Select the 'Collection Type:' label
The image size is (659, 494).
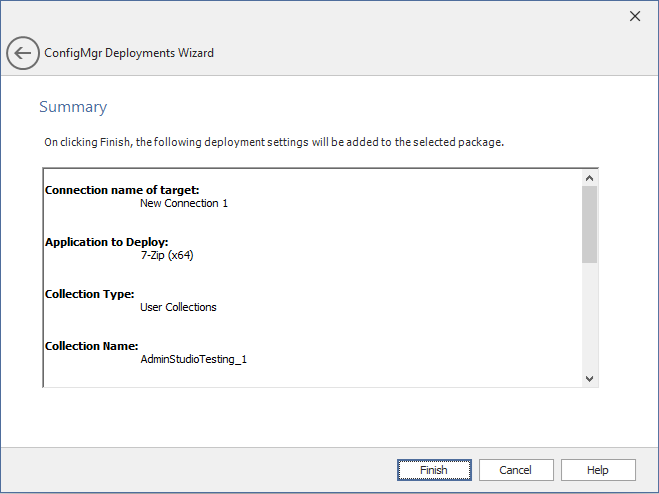pos(90,294)
